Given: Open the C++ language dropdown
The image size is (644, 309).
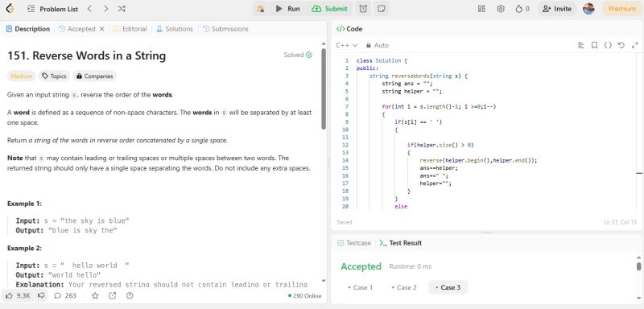Looking at the screenshot, I should [x=347, y=45].
